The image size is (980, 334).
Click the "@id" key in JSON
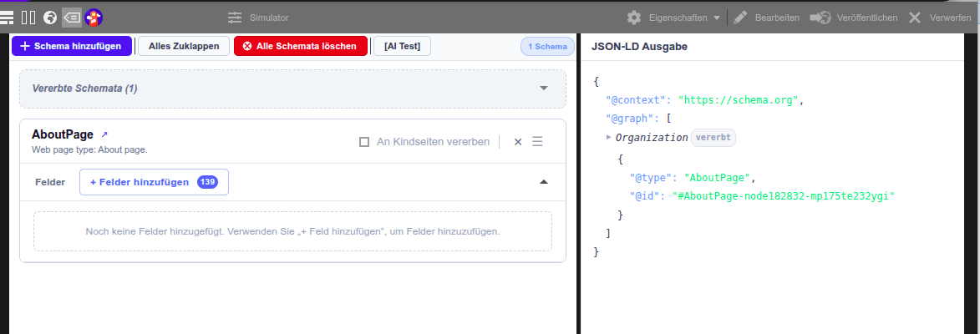(645, 196)
